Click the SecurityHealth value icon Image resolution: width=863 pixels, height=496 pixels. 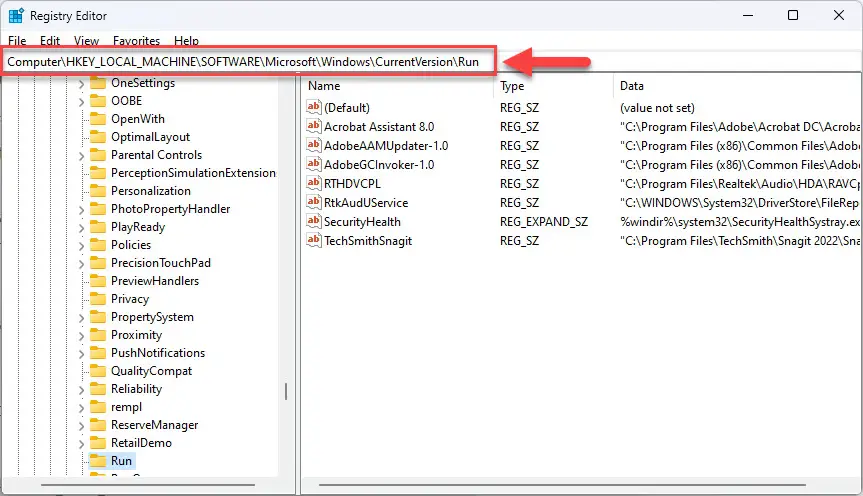tap(314, 221)
